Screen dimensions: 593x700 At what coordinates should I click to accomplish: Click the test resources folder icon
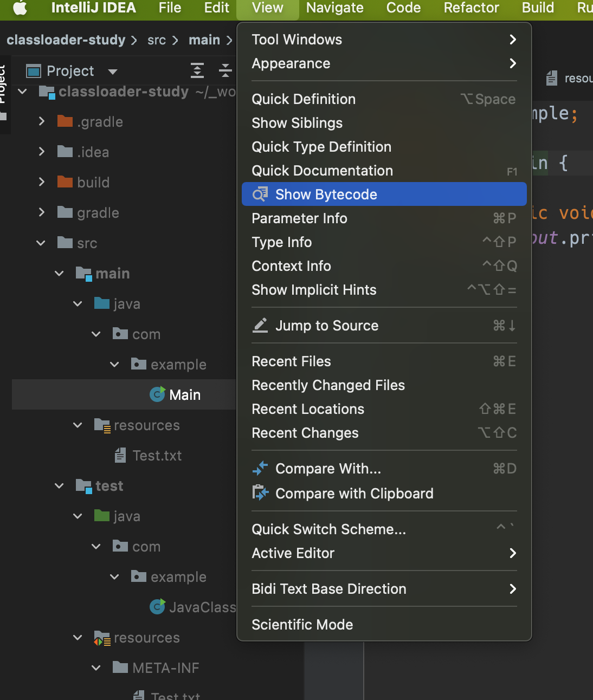pyautogui.click(x=102, y=638)
